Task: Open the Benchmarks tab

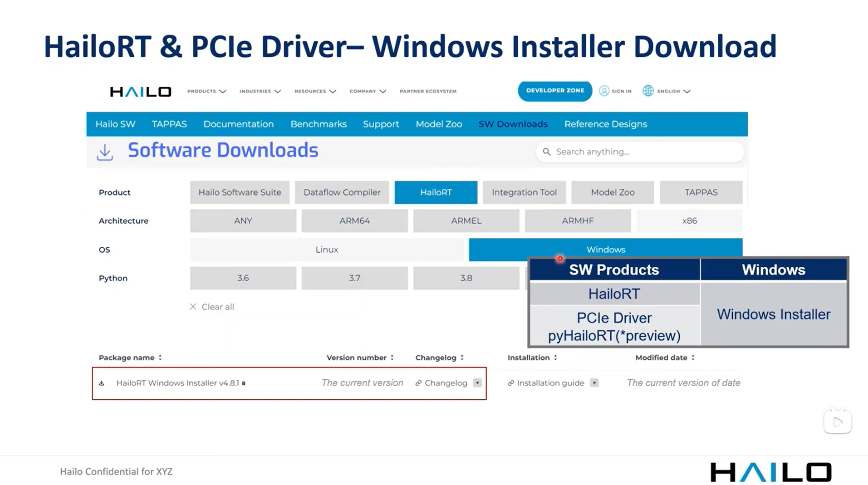Action: [x=319, y=124]
